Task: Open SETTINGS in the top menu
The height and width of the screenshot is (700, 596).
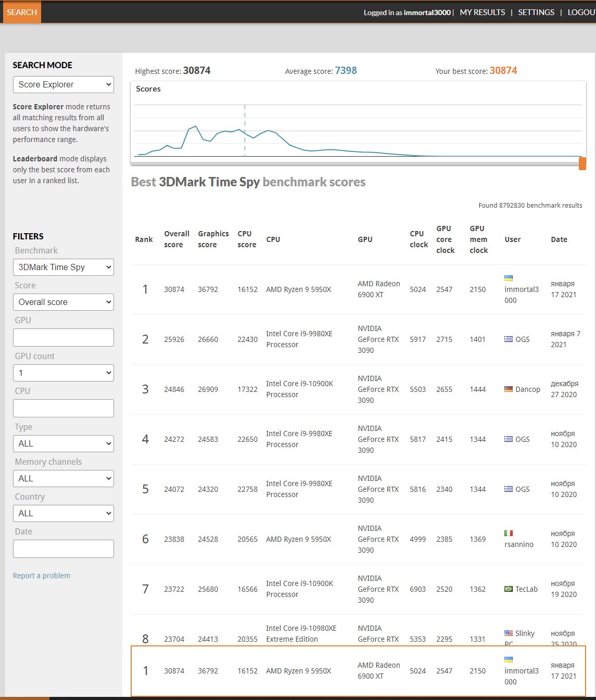Action: (x=536, y=12)
